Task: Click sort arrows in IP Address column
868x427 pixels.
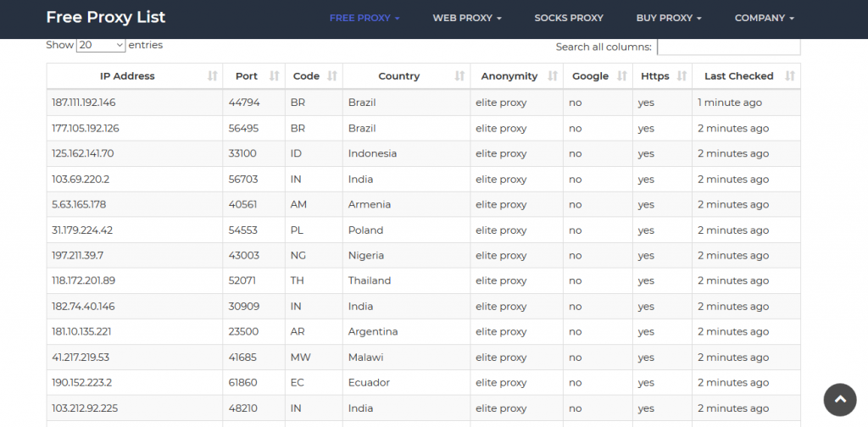Action: click(212, 76)
